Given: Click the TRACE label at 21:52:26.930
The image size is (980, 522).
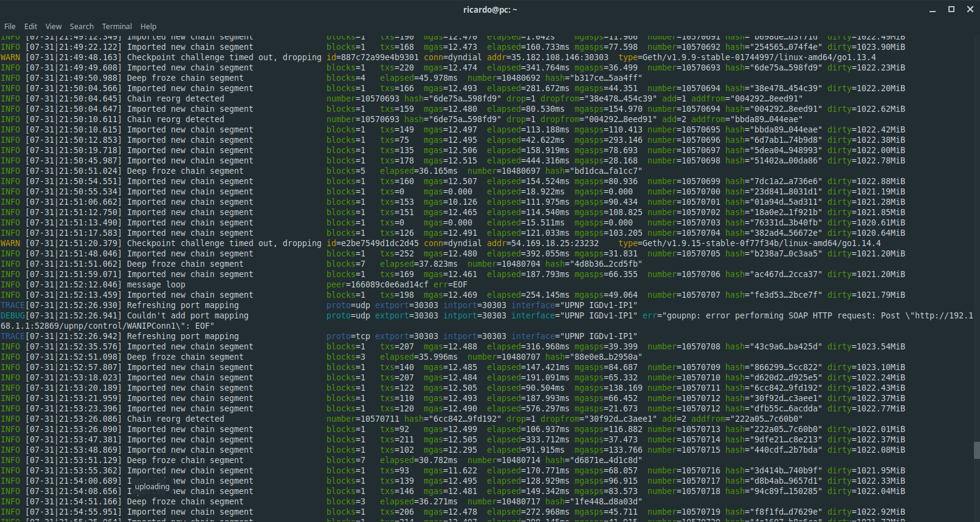Looking at the screenshot, I should click(x=13, y=305).
